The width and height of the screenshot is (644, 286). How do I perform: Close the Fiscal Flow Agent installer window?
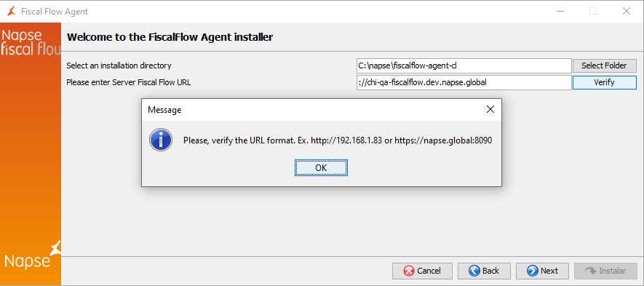(627, 12)
